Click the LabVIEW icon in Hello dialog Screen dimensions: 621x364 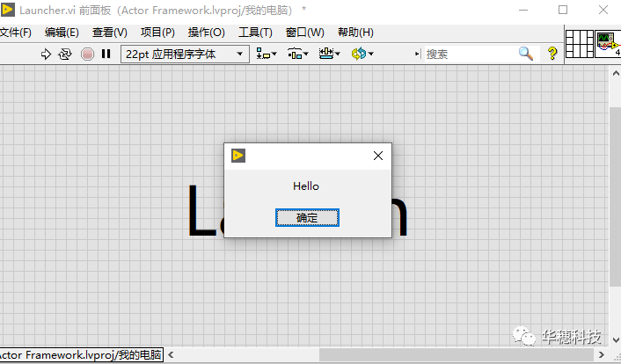(238, 156)
